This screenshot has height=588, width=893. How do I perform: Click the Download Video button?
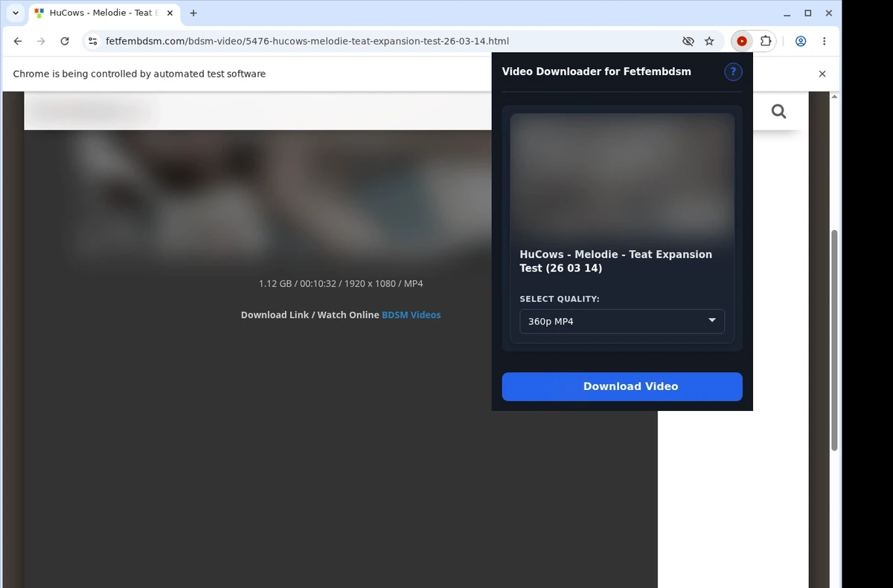coord(622,386)
